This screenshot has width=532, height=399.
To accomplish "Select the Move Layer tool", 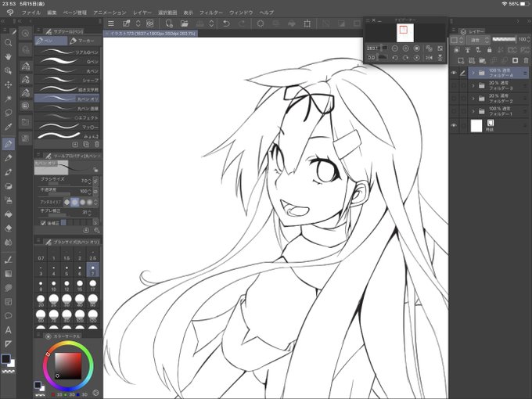I will pyautogui.click(x=8, y=84).
